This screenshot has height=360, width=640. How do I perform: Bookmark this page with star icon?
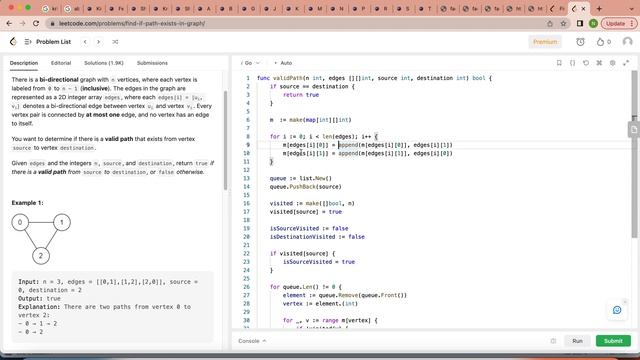563,24
